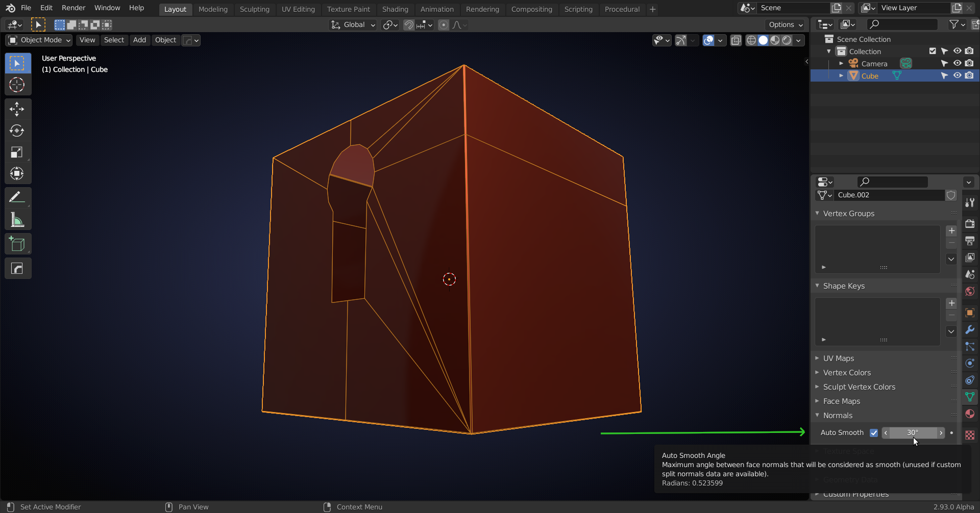Viewport: 980px width, 513px height.
Task: Activate the Rotate tool
Action: click(x=17, y=131)
